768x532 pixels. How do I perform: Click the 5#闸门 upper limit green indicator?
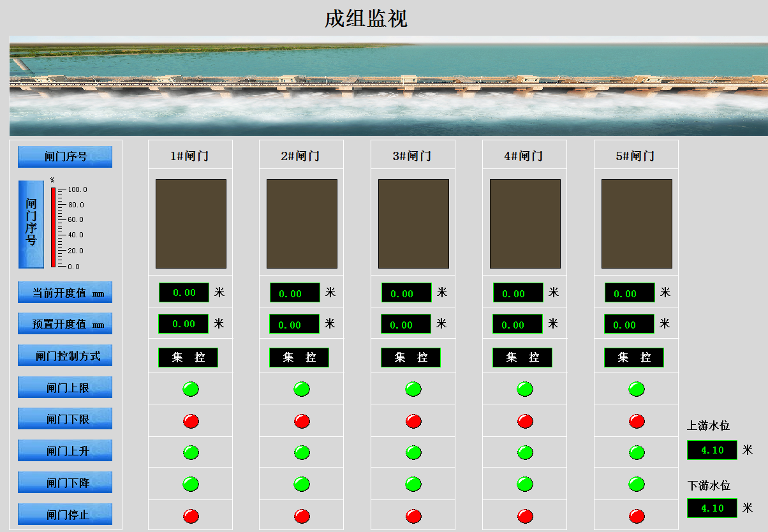pos(637,388)
